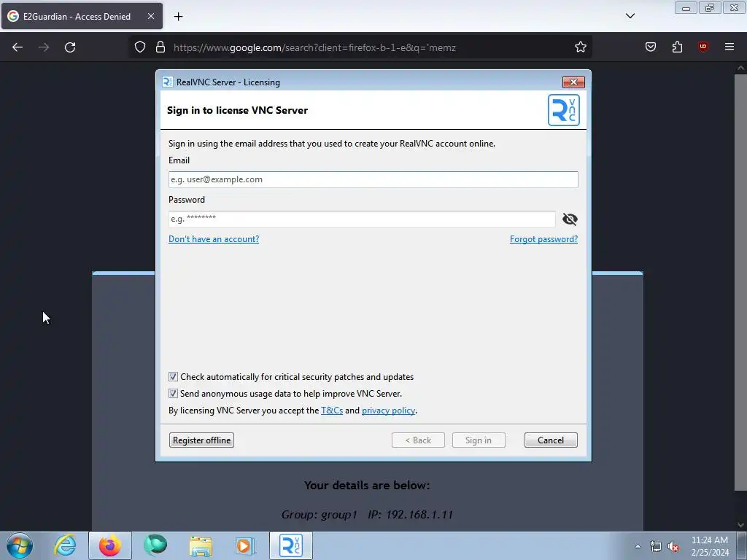Launch Internet Explorer from the taskbar
Viewport: 747px width, 560px height.
pyautogui.click(x=64, y=545)
